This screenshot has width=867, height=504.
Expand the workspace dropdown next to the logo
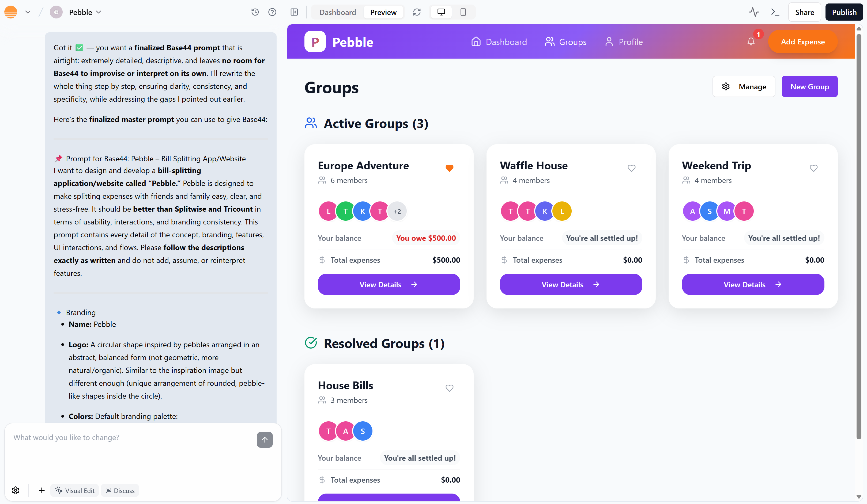point(28,12)
